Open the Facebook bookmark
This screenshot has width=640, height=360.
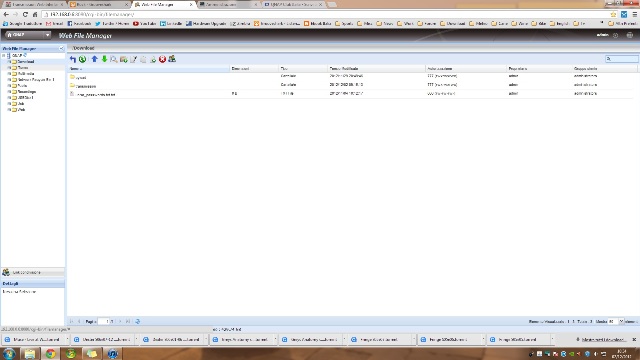[x=79, y=24]
